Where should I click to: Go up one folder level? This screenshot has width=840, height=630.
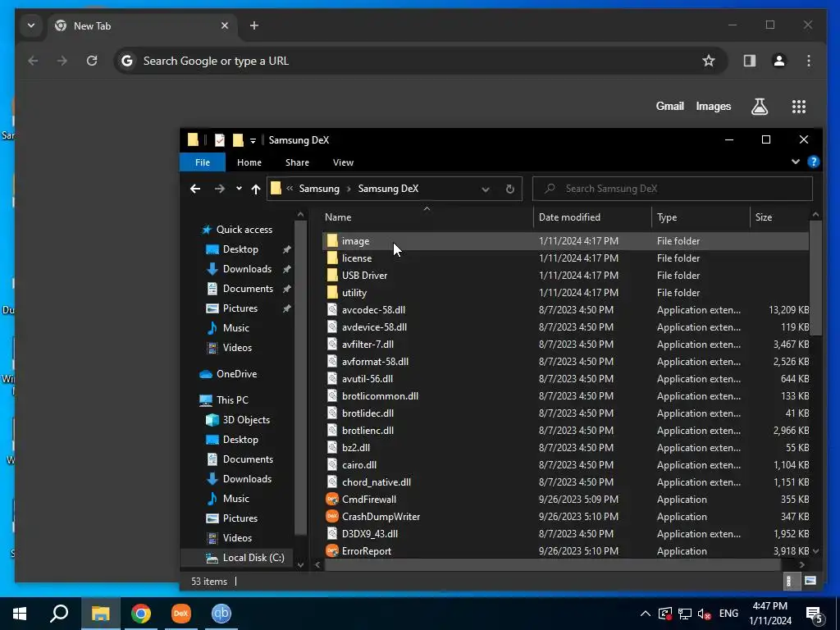coord(256,189)
